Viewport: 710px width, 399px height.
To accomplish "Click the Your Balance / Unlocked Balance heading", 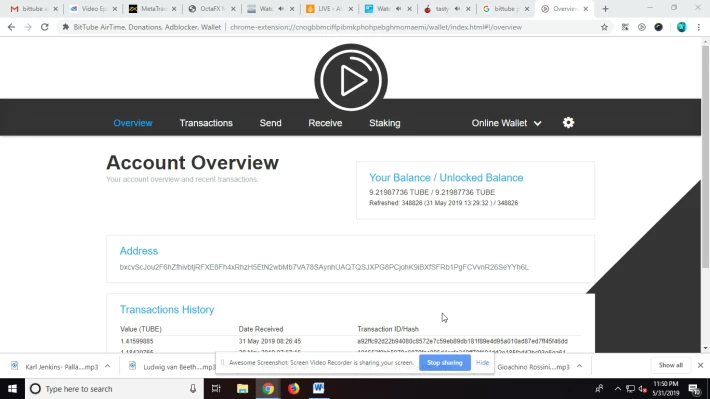I will 446,178.
